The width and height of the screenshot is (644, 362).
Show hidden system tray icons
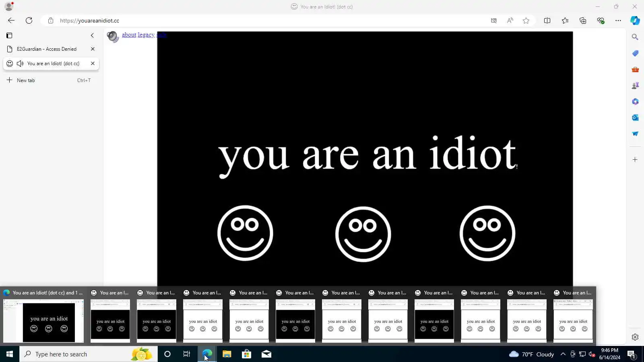[x=563, y=354]
